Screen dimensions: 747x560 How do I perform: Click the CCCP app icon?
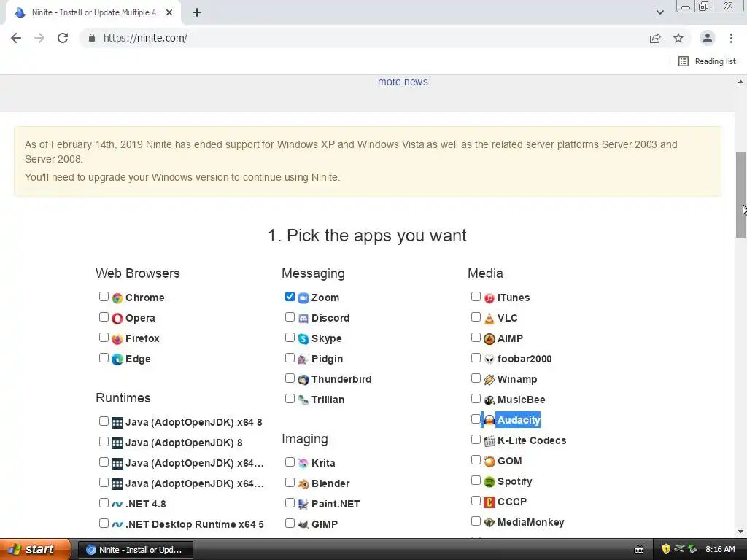[489, 502]
